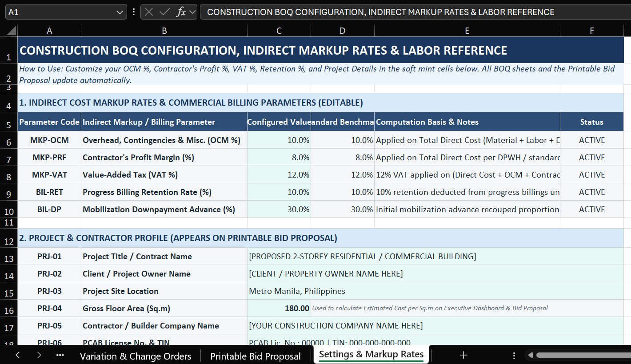Viewport: 631px width, 364px height.
Task: Click the Cancel (X) formula entry icon
Action: [149, 12]
